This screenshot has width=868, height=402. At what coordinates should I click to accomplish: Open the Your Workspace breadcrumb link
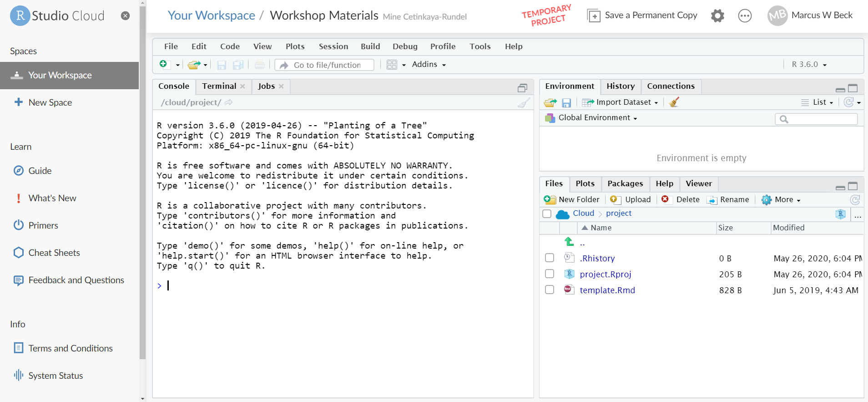pyautogui.click(x=211, y=15)
